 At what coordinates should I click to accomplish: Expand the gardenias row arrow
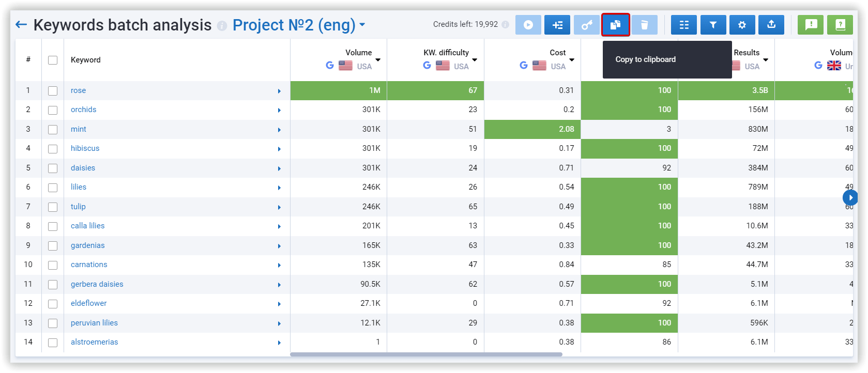(279, 246)
